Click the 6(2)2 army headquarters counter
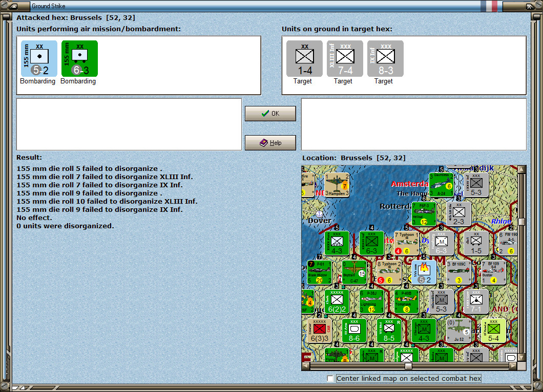The image size is (543, 392). point(337,301)
